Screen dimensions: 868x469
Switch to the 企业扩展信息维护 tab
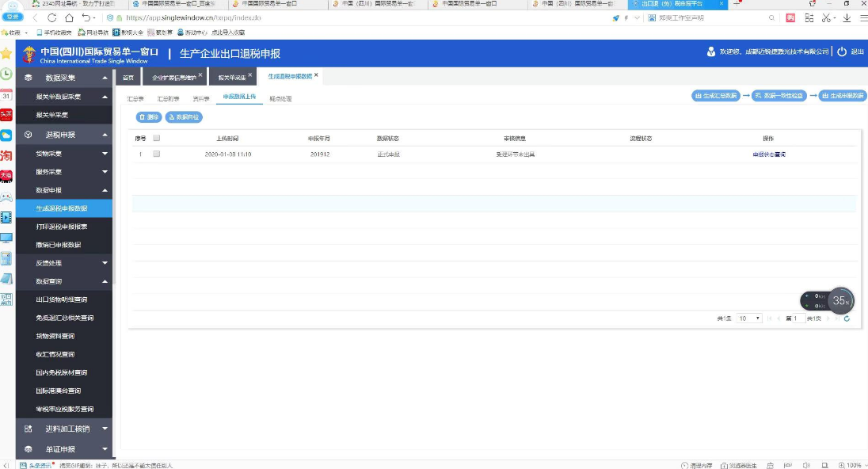point(173,77)
